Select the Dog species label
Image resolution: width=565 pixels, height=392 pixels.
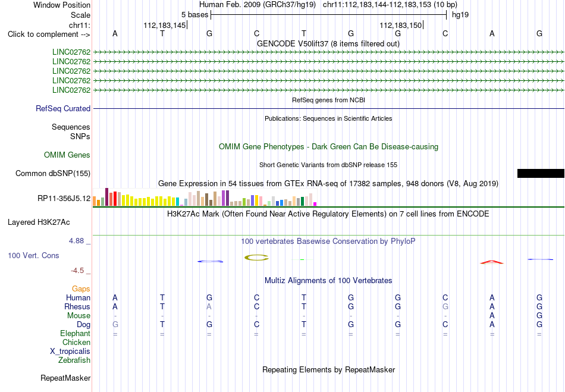point(84,325)
